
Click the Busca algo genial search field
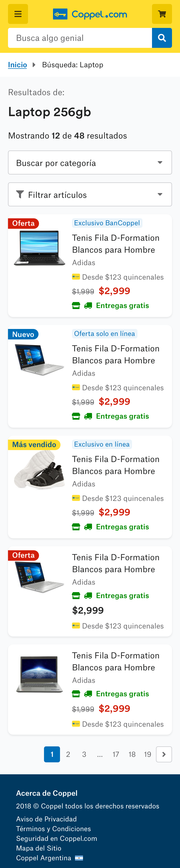pos(80,38)
